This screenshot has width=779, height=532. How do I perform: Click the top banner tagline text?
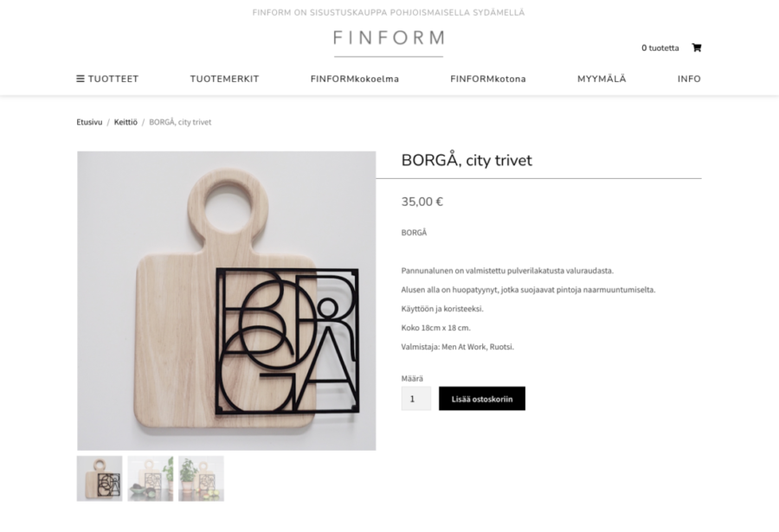click(x=389, y=12)
